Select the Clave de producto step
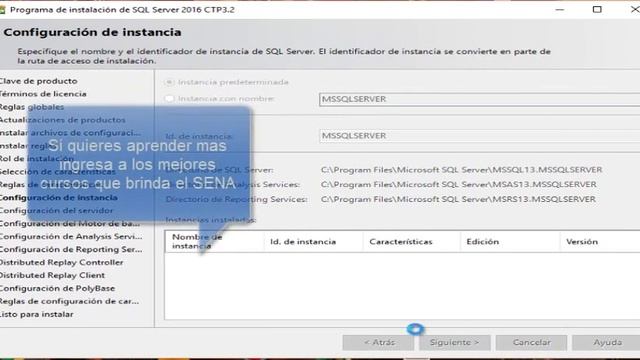The image size is (640, 360). coord(38,81)
